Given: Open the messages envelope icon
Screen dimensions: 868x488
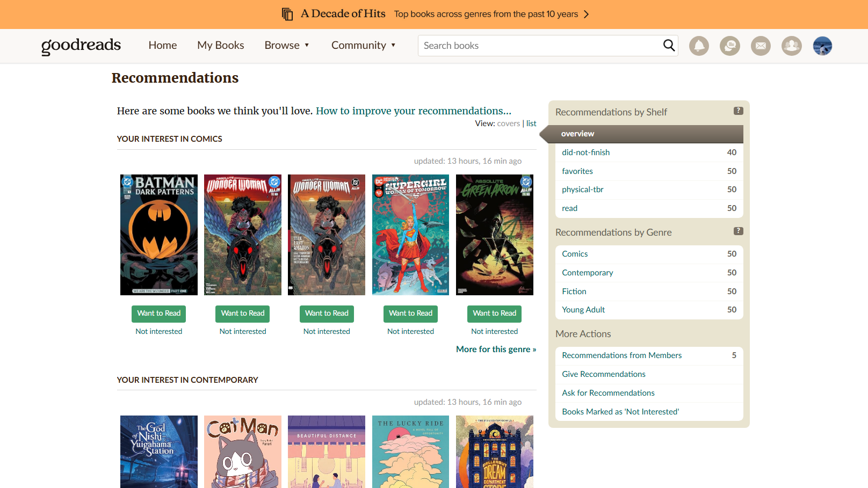Looking at the screenshot, I should click(x=761, y=46).
